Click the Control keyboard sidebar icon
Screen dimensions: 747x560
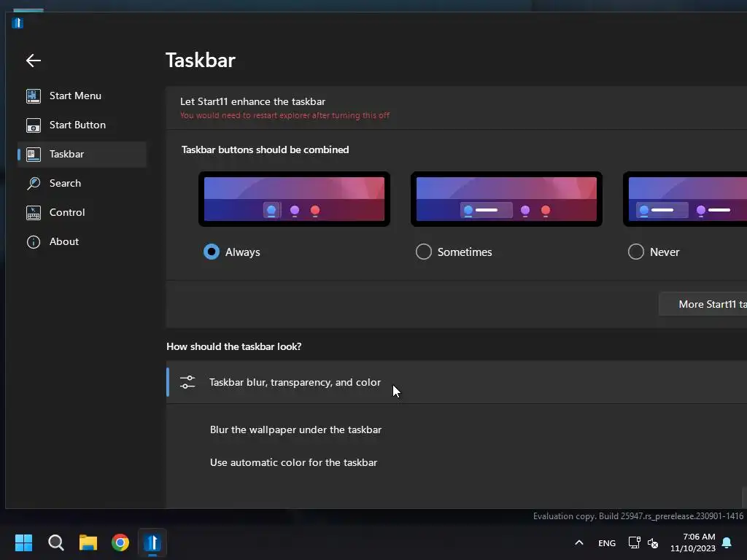pyautogui.click(x=34, y=212)
